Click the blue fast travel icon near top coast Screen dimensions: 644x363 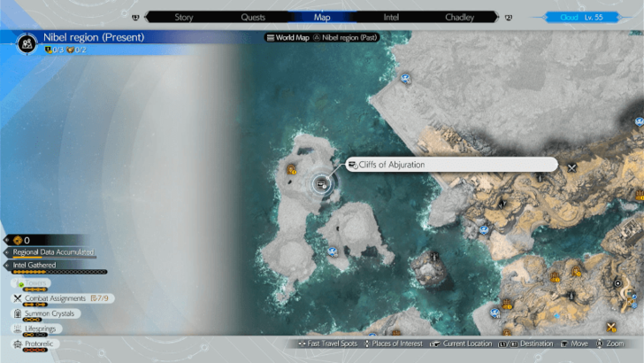[405, 78]
